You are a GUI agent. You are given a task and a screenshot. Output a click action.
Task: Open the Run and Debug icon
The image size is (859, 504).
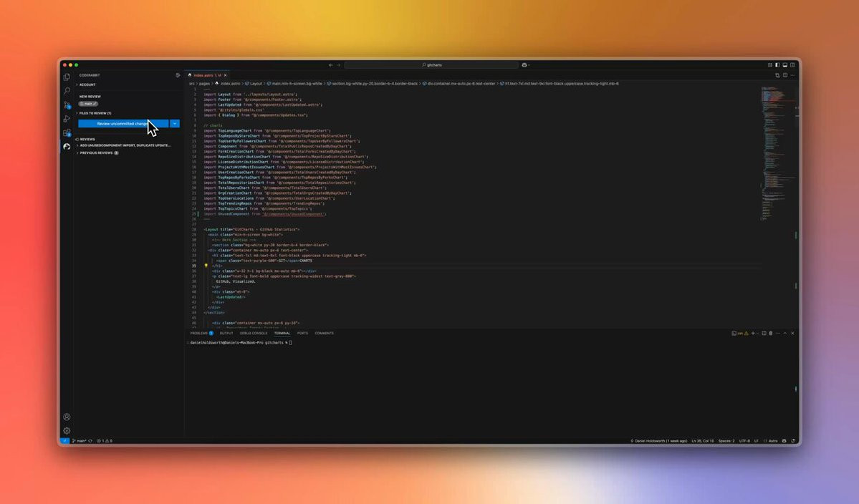pos(67,119)
